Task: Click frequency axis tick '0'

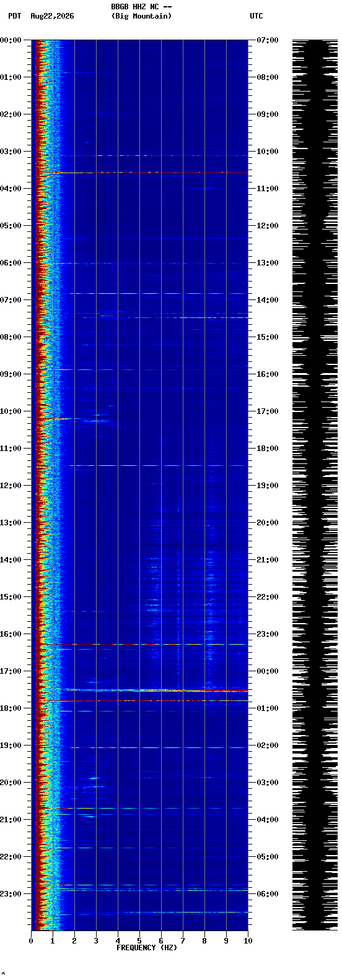Action: click(x=31, y=941)
